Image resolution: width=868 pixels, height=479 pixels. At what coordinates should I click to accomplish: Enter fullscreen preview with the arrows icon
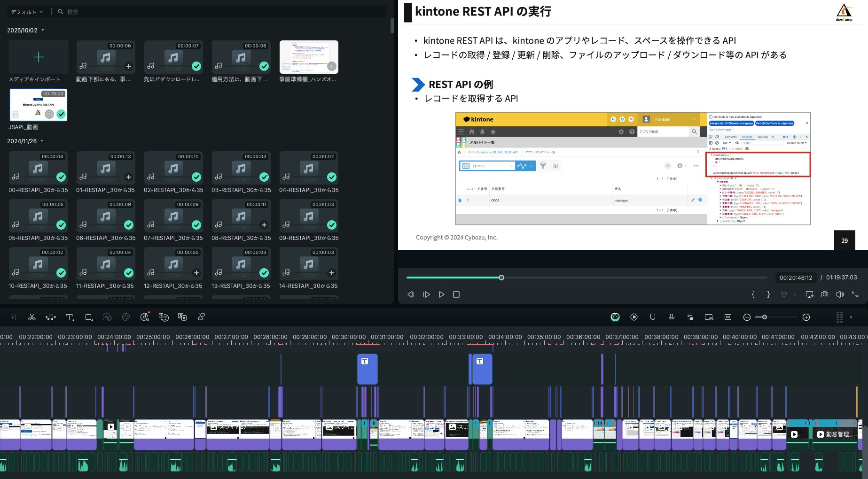[855, 294]
